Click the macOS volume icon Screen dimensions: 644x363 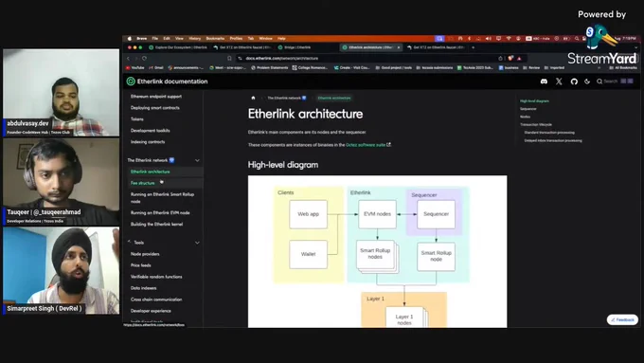coord(489,39)
